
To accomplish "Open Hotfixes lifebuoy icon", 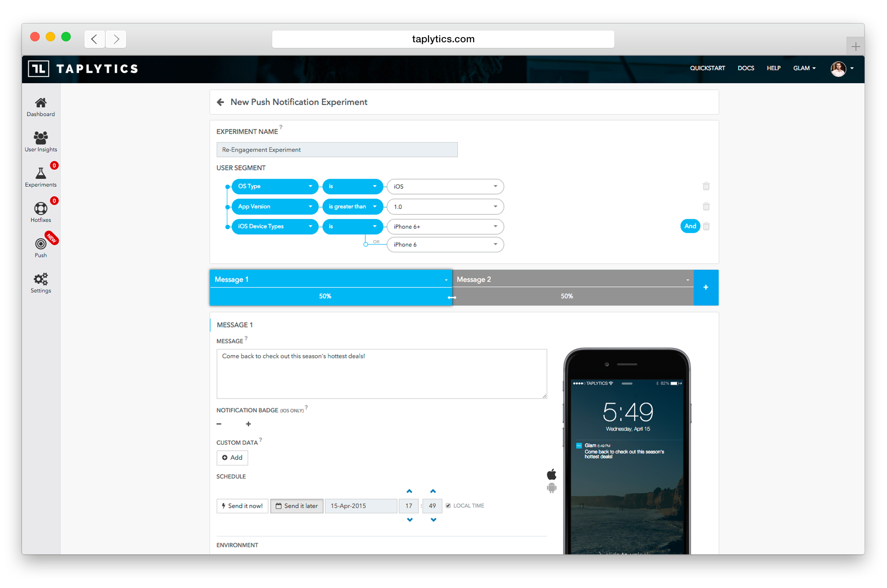I will tap(41, 209).
